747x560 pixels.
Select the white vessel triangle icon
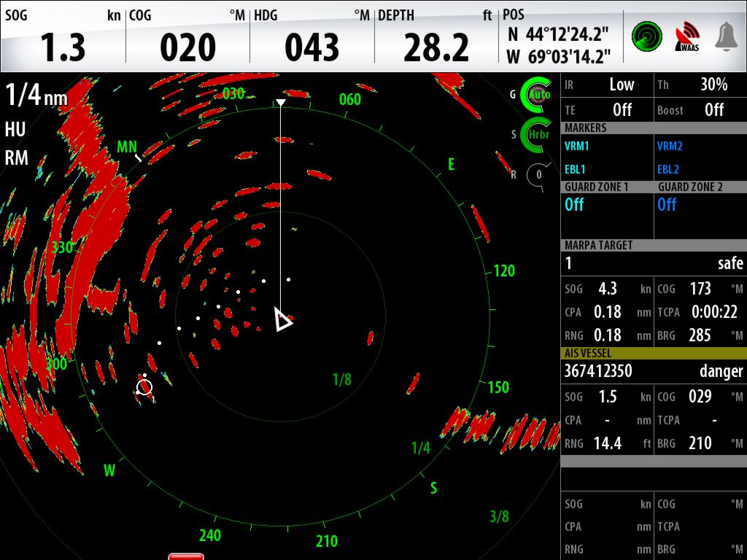pyautogui.click(x=284, y=319)
